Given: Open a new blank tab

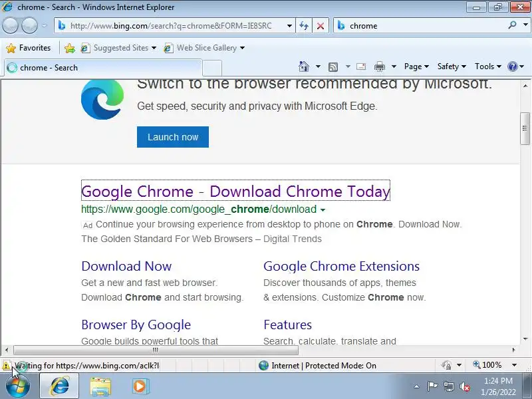Looking at the screenshot, I should click(212, 68).
